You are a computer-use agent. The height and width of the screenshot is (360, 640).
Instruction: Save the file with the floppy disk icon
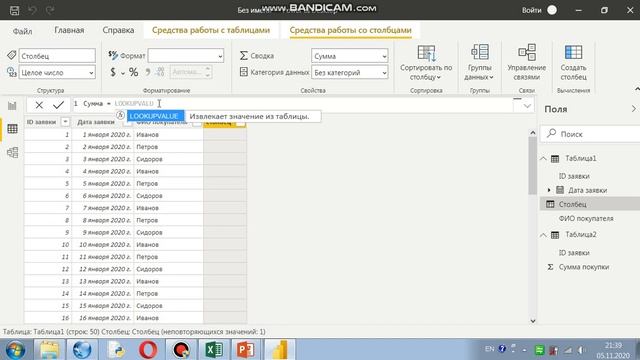[x=14, y=10]
